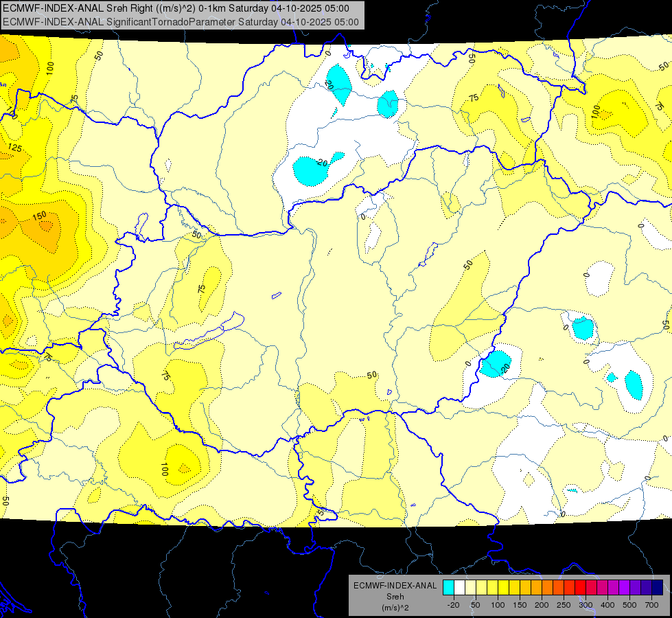The image size is (672, 618).
Task: Click the 'SignificantTornadoParameter' title line
Action: 181,22
